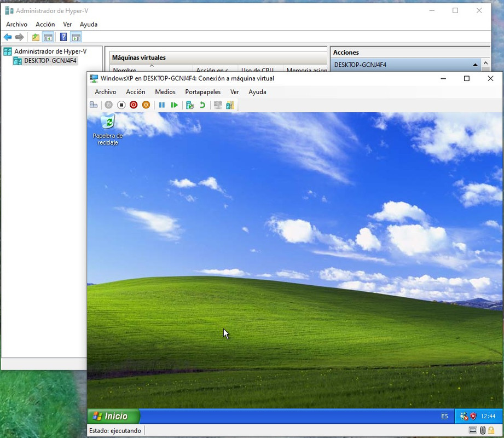This screenshot has height=438, width=504.
Task: Click the 12:44 taskbar clock
Action: click(x=488, y=417)
